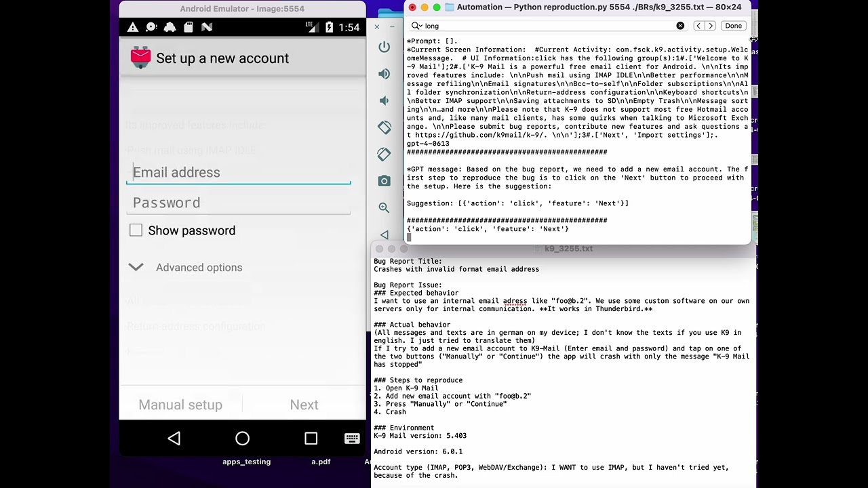Click the 'Android version: 6.0.1' line
The width and height of the screenshot is (868, 488).
point(418,451)
